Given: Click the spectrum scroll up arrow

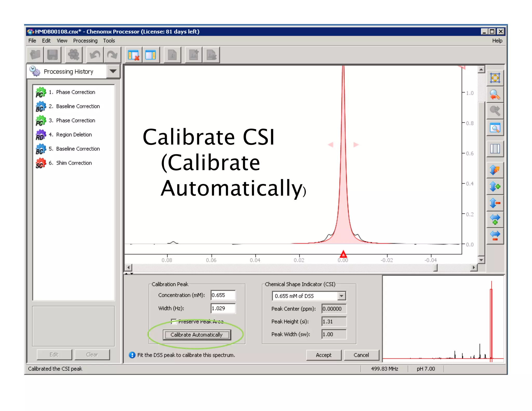Looking at the screenshot, I should pos(481,70).
